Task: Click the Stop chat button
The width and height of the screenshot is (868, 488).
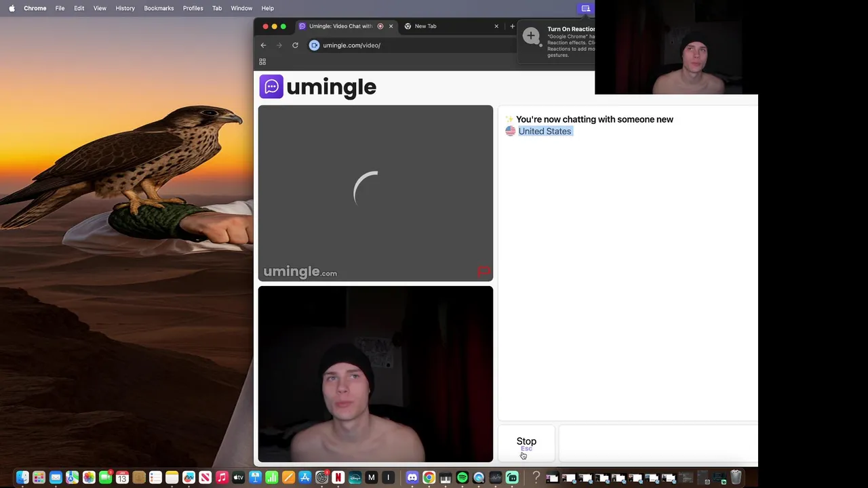Action: click(526, 443)
